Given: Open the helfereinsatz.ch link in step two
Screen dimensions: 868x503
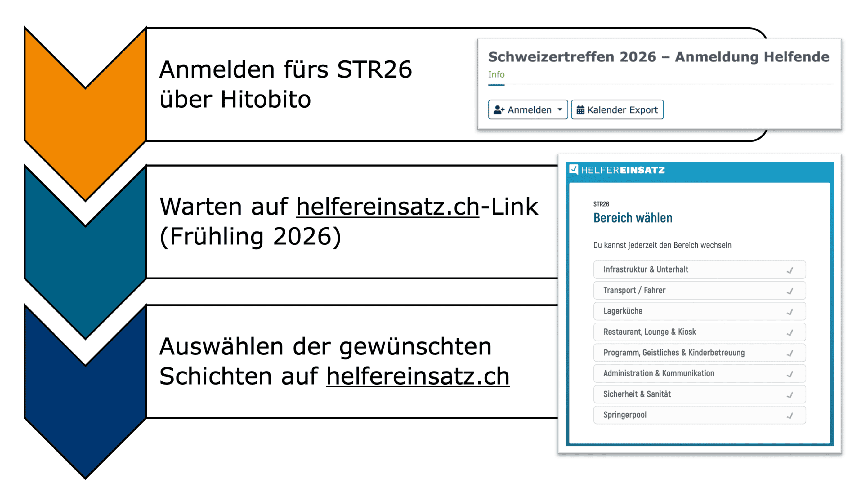Looking at the screenshot, I should click(387, 206).
